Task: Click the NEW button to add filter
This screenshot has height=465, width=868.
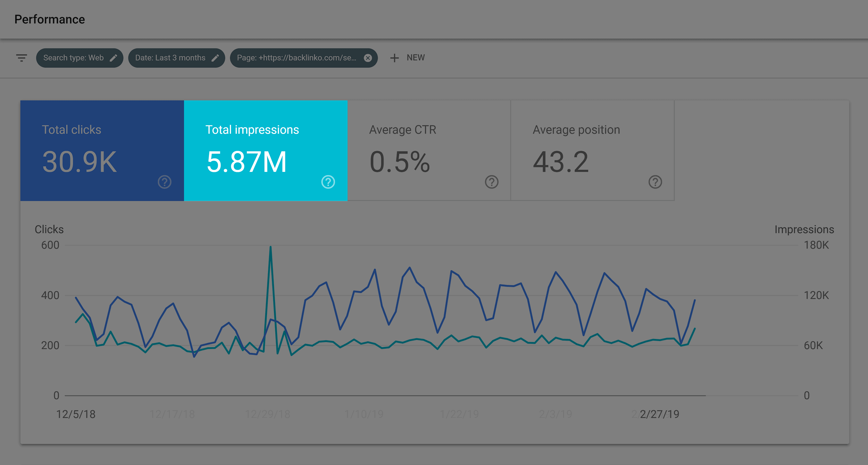Action: tap(408, 57)
